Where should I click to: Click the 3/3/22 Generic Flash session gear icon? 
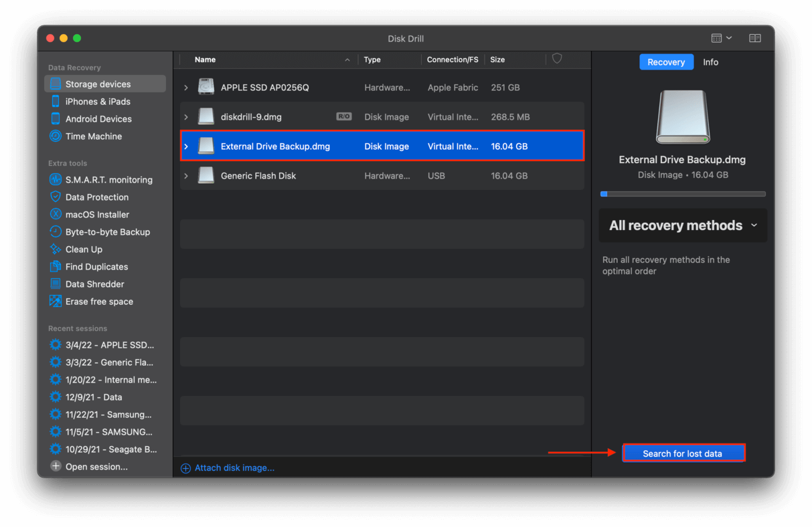[x=56, y=362]
